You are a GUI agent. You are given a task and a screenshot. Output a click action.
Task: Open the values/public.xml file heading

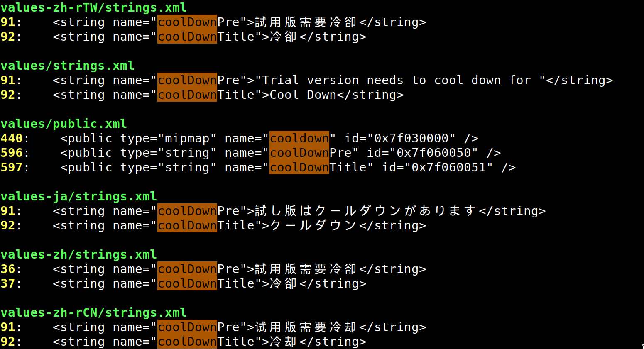(64, 124)
